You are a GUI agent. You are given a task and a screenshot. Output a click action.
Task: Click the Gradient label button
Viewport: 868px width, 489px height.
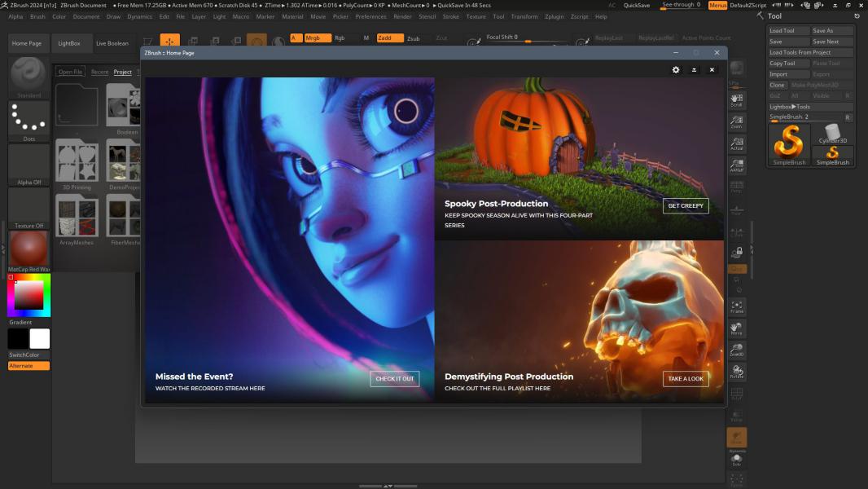click(x=20, y=322)
